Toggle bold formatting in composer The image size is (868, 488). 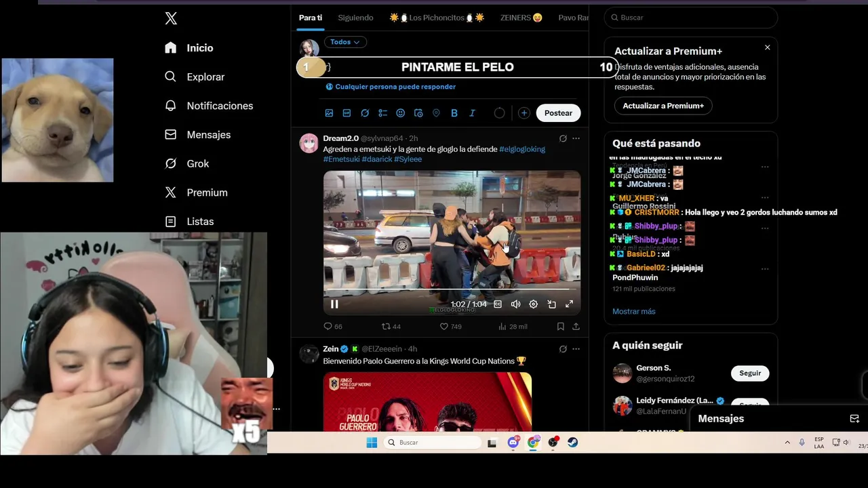[x=454, y=113]
